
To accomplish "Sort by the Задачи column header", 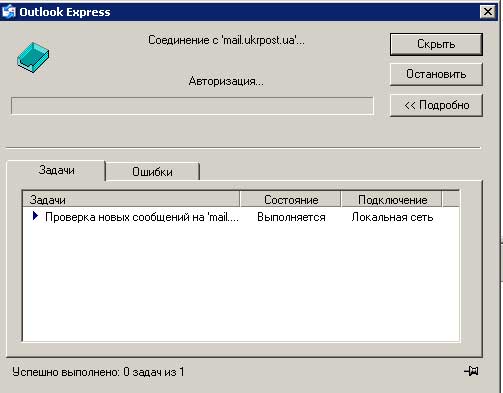I will [x=131, y=199].
